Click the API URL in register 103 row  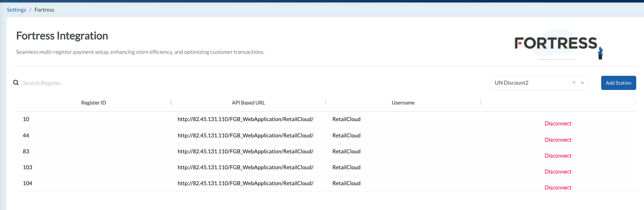(245, 168)
